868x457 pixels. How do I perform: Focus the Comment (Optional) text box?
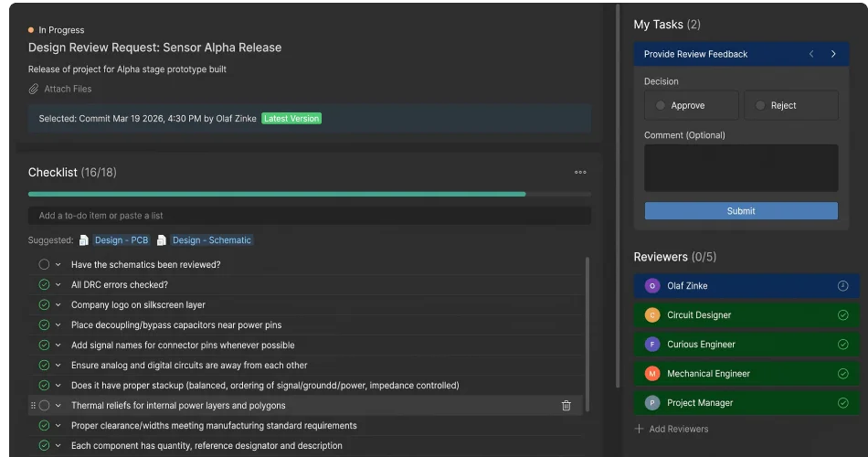point(741,168)
